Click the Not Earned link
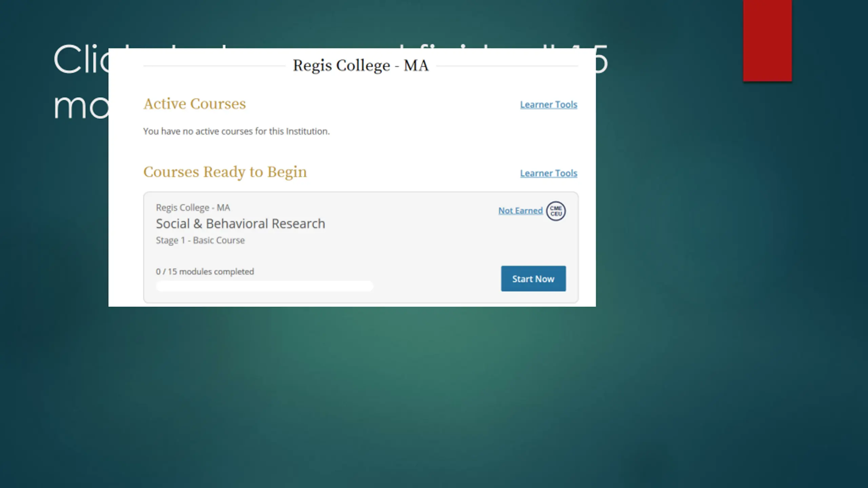The image size is (868, 488). pos(520,211)
